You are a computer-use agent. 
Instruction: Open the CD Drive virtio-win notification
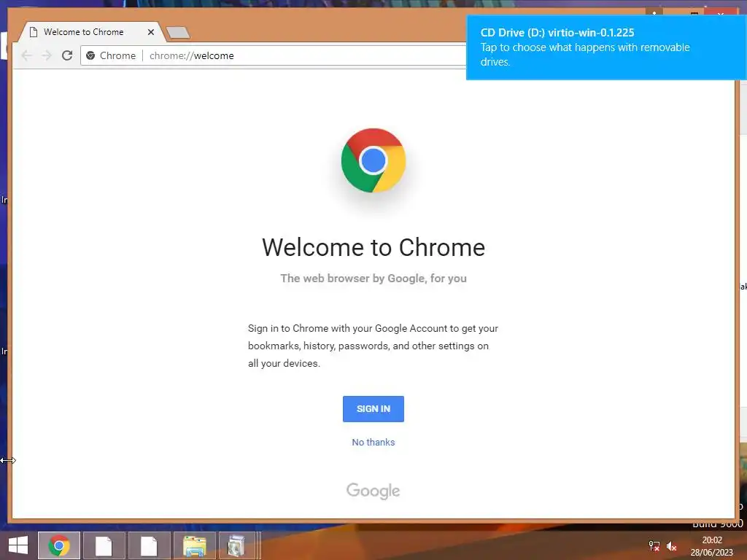(x=606, y=47)
